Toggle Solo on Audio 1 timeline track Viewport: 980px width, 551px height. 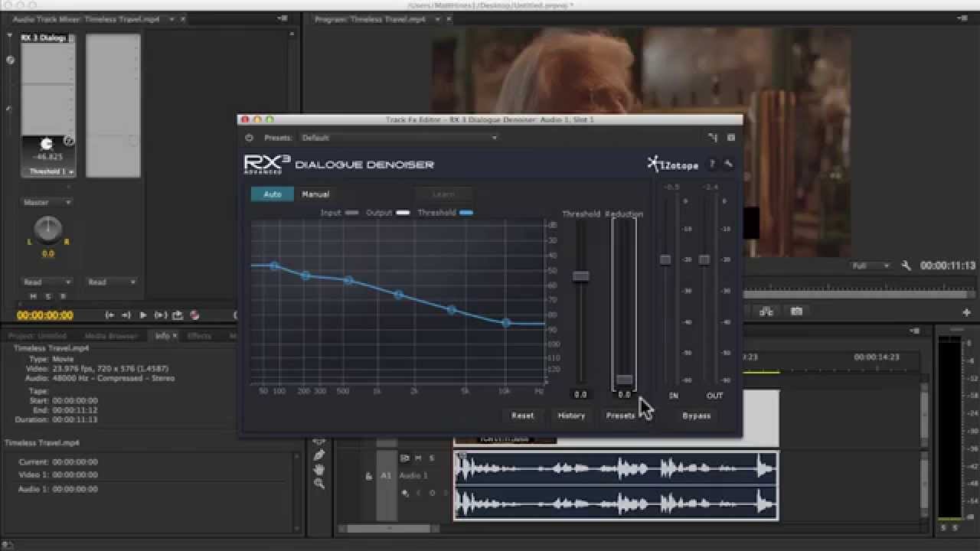click(431, 458)
